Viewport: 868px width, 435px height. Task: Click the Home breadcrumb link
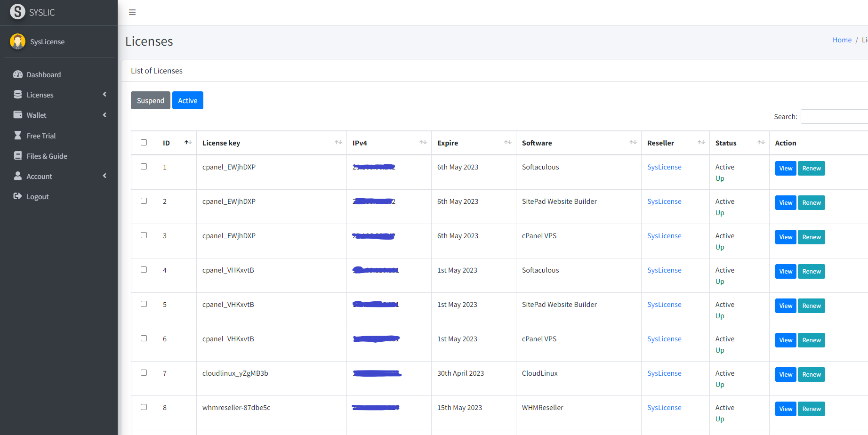(x=842, y=40)
